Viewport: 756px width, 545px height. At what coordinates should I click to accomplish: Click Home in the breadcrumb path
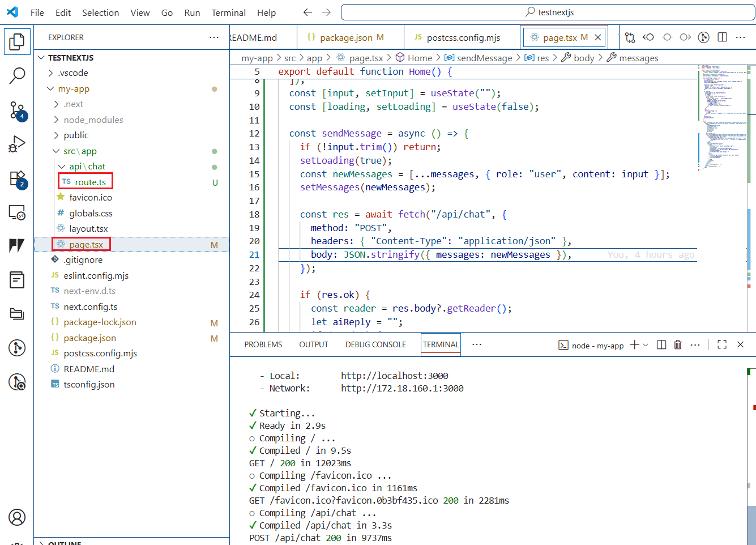coord(420,58)
